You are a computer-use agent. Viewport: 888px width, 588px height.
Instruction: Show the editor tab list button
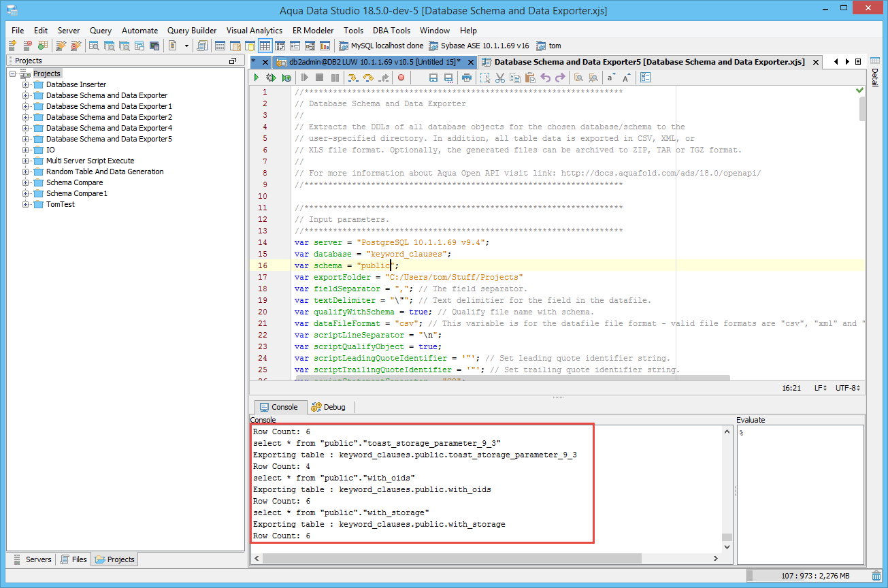click(x=857, y=61)
